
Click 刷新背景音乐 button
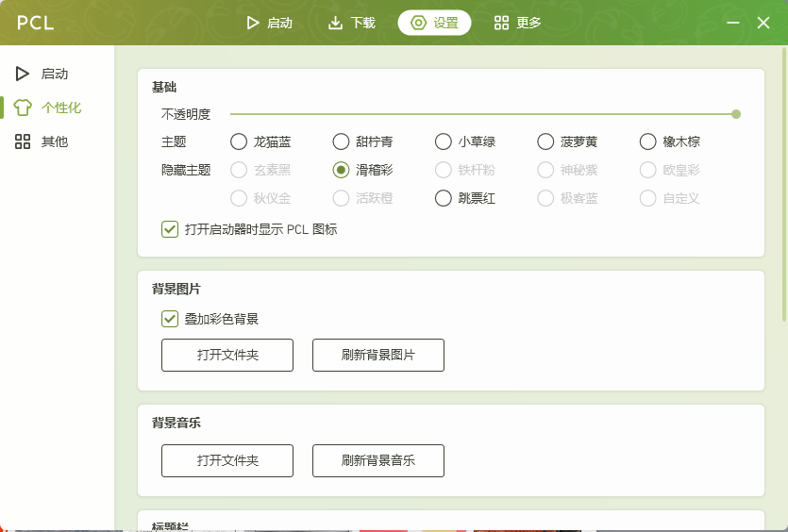pyautogui.click(x=378, y=460)
